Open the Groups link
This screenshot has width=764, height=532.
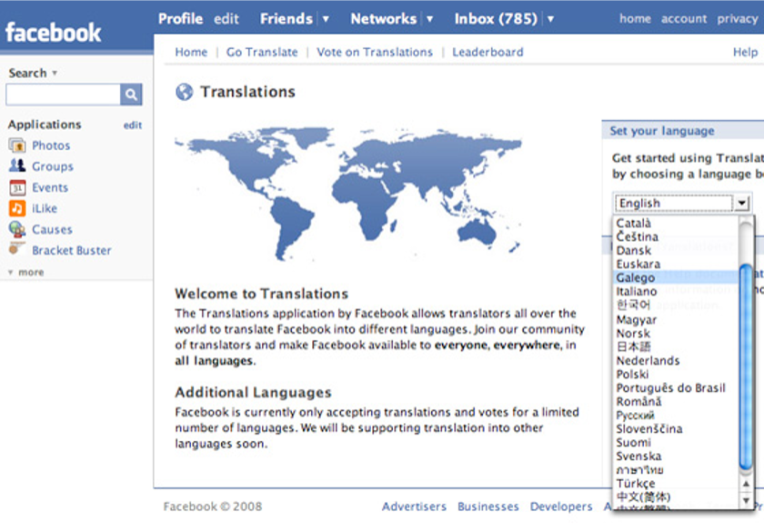click(53, 166)
